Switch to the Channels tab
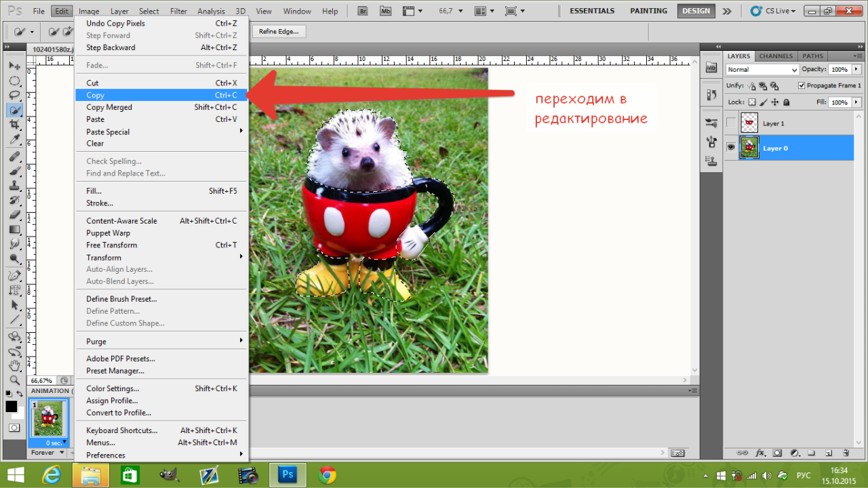The image size is (868, 488). pyautogui.click(x=776, y=56)
